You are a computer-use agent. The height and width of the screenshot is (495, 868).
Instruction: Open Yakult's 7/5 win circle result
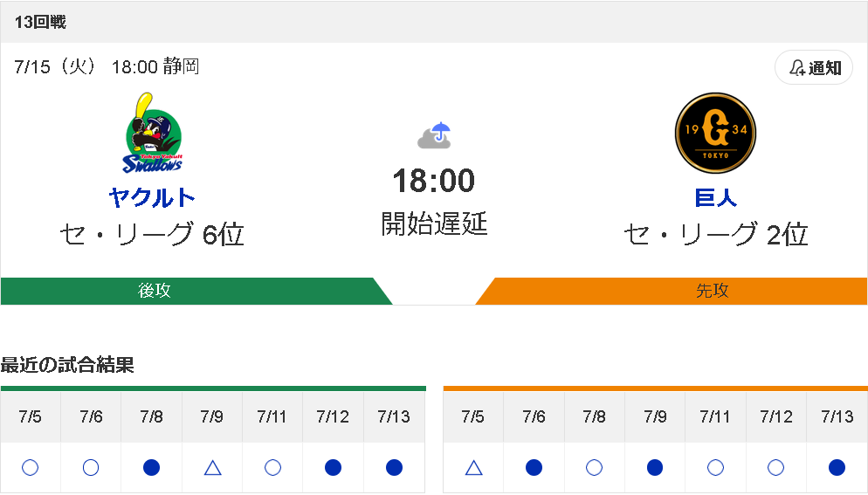[30, 468]
